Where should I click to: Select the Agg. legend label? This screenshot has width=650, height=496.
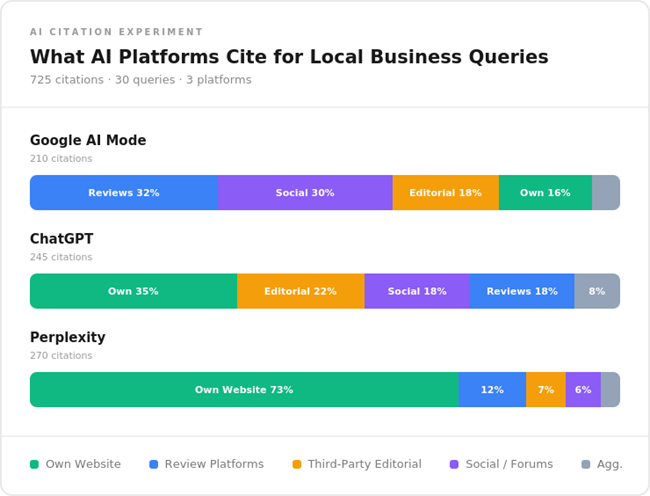point(610,465)
